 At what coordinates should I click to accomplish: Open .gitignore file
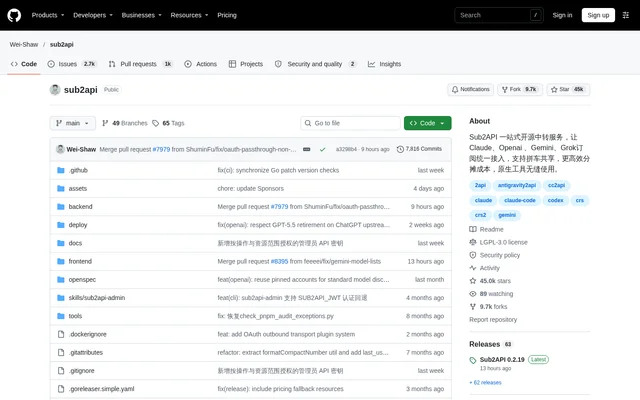point(81,371)
